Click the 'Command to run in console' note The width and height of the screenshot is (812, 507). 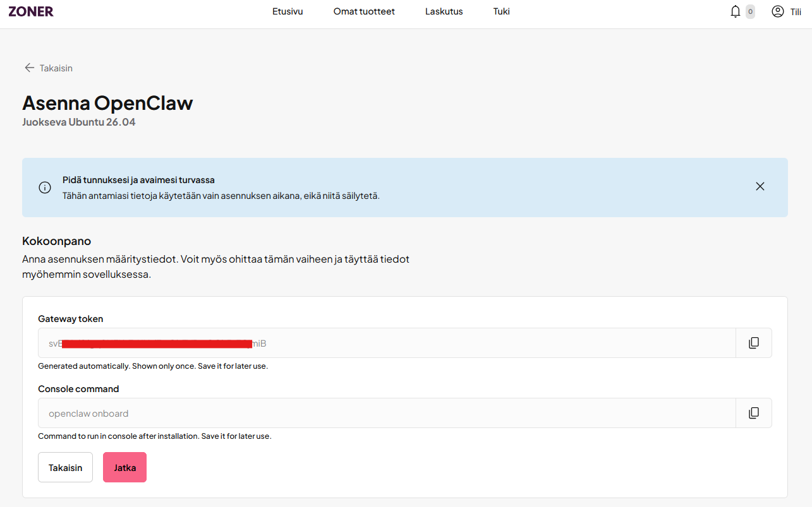coord(155,436)
